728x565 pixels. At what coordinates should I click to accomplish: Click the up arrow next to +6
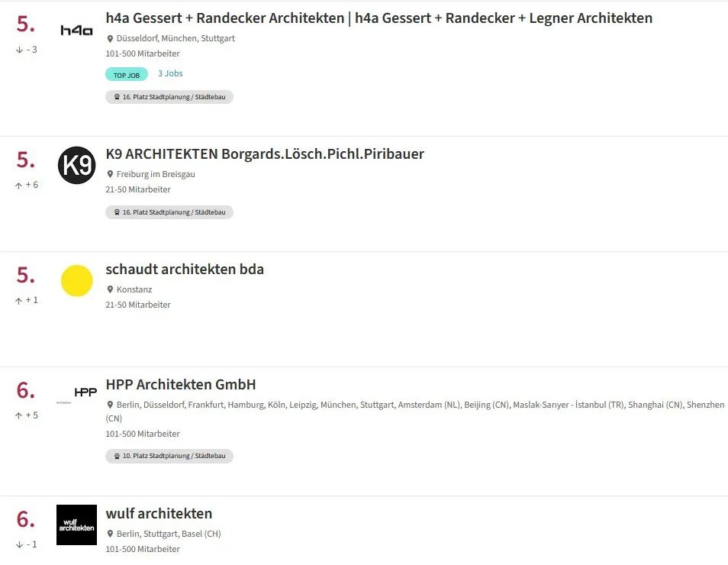(18, 186)
